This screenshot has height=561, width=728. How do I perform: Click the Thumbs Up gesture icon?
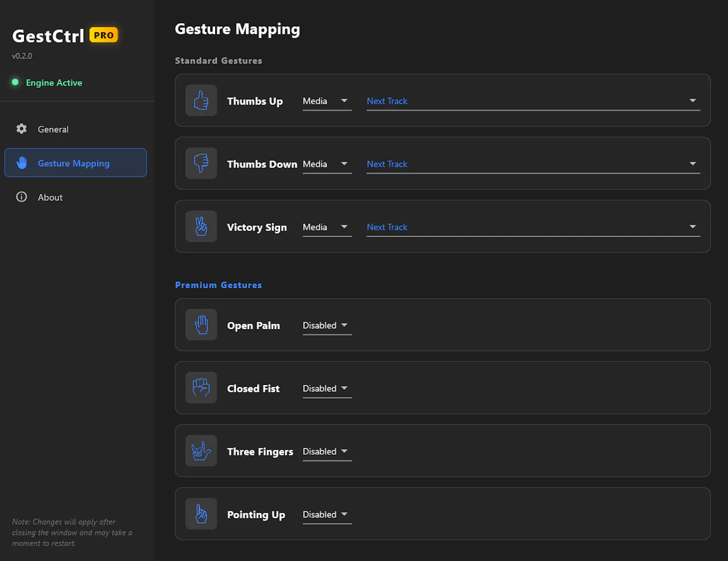pyautogui.click(x=201, y=100)
